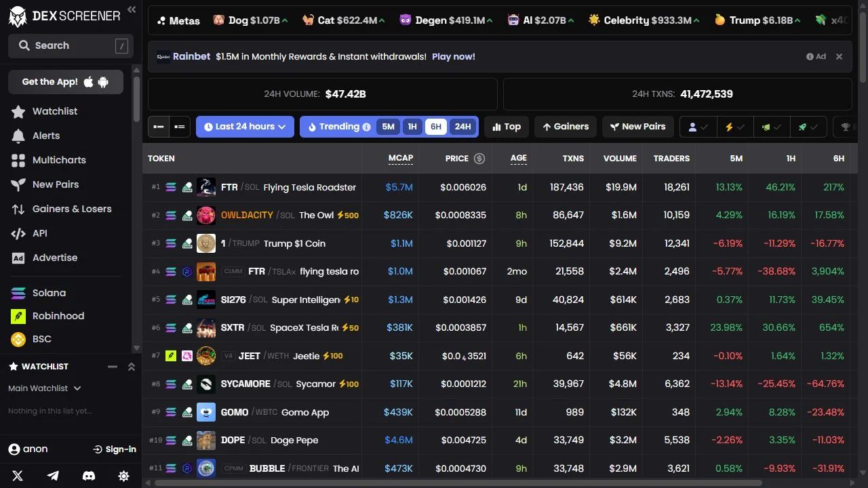
Task: Select the 1H trending timeframe
Action: 412,127
